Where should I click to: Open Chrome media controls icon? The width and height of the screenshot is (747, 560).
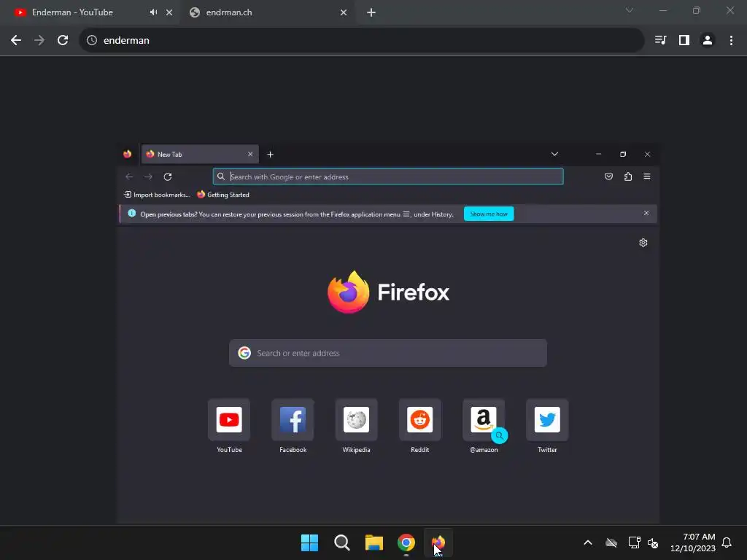pos(660,41)
